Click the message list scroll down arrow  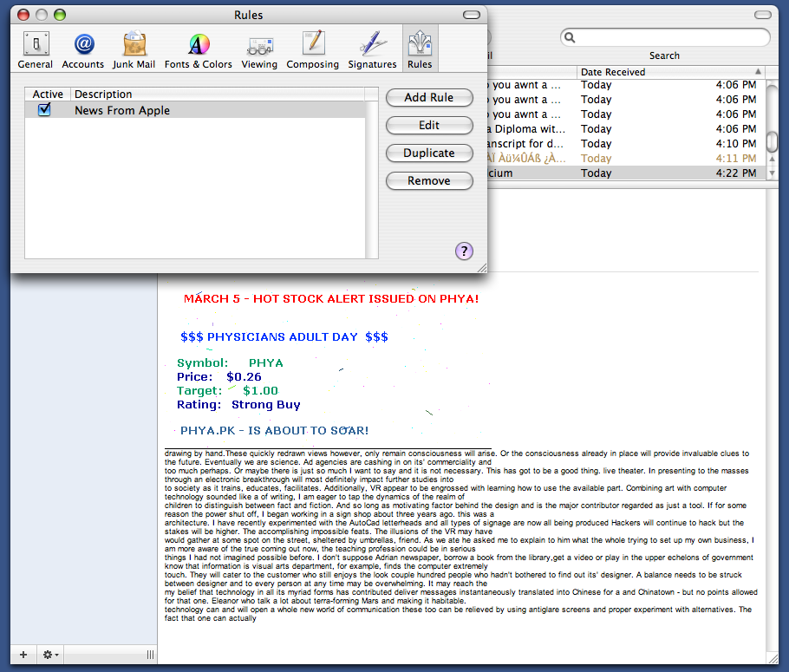coord(772,173)
